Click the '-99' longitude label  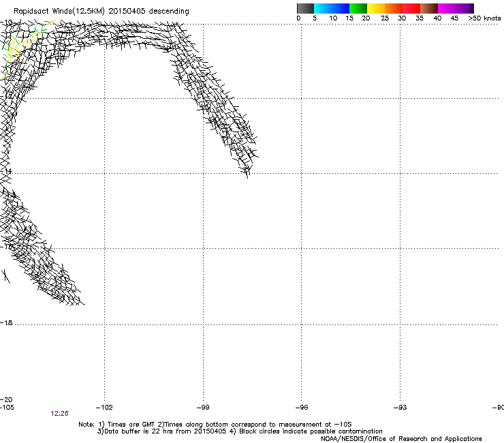(203, 408)
